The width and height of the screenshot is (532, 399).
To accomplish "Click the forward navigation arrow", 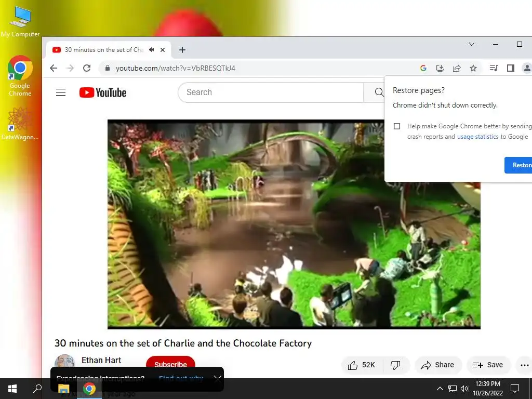I will [x=70, y=68].
